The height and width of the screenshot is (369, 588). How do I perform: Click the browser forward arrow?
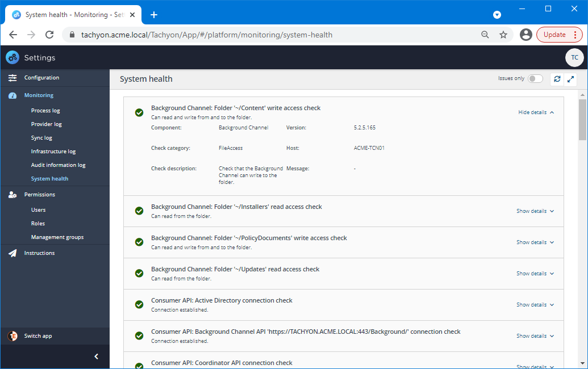(x=31, y=35)
